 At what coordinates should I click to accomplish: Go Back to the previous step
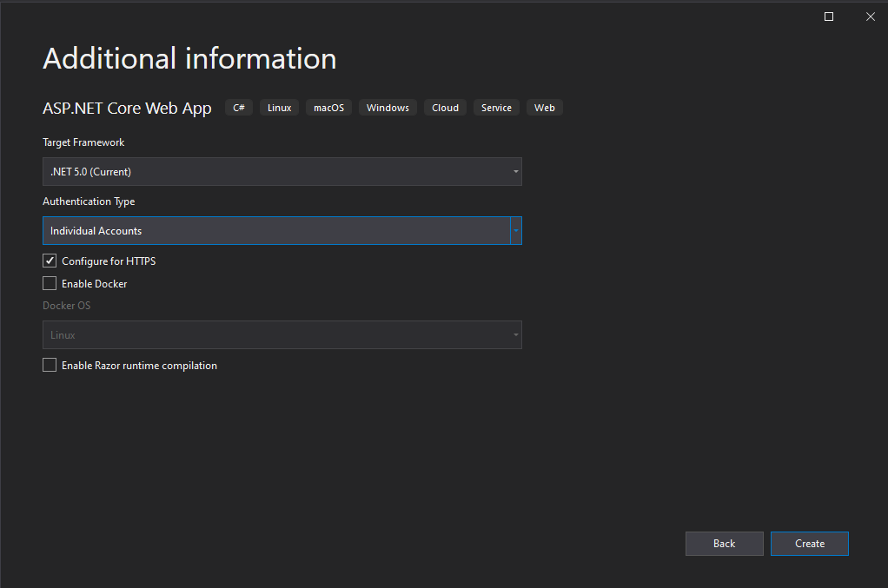(724, 544)
